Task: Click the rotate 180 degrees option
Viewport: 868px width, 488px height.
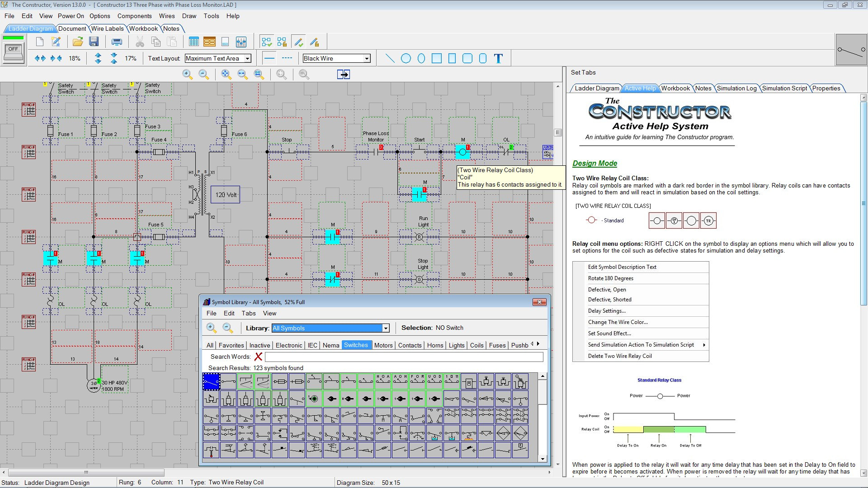Action: 610,278
